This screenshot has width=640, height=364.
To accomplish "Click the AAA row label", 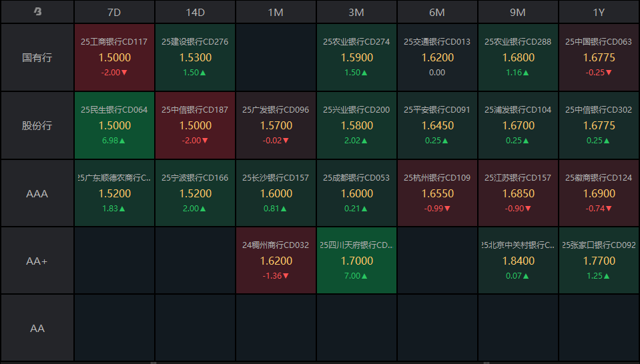I will (37, 193).
